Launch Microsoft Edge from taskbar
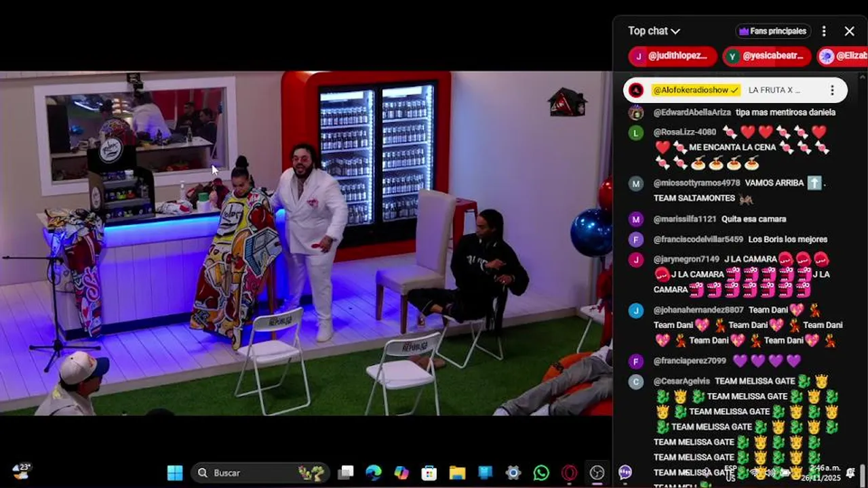This screenshot has height=488, width=868. 374,472
